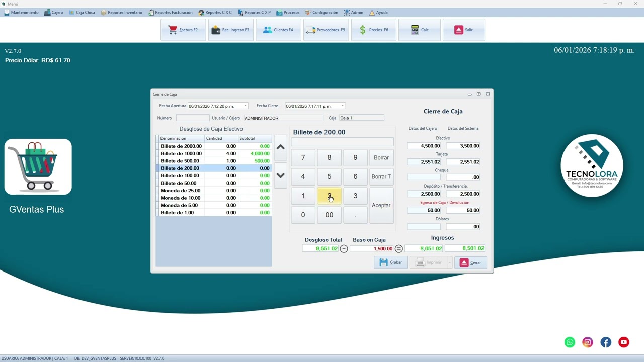Click the Cerrar button
The image size is (644, 362).
pos(470,262)
